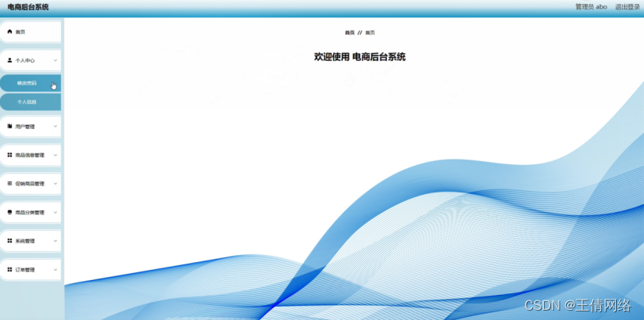Screen dimensions: 644x320
Task: Open the 个人中心 menu label
Action: (x=25, y=60)
